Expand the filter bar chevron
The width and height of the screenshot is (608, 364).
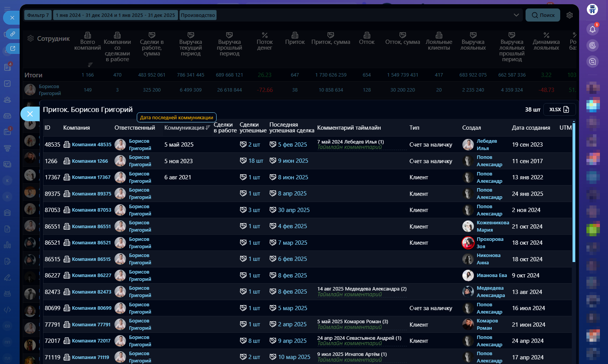(x=516, y=15)
